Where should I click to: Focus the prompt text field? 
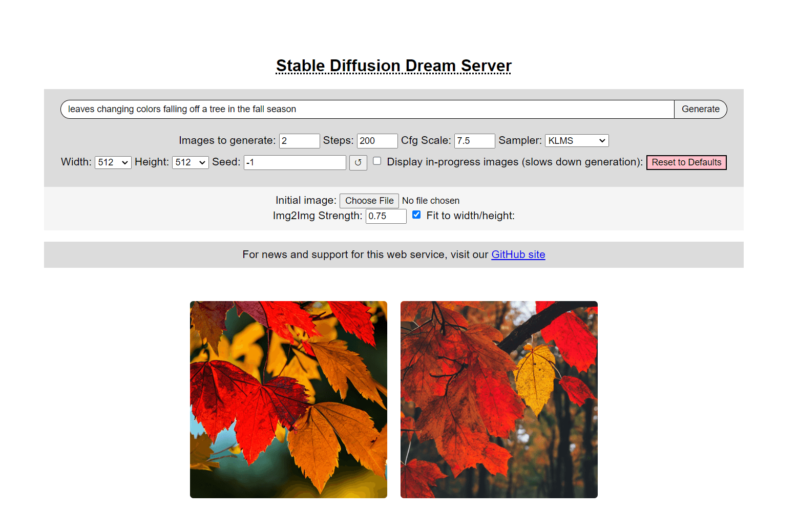(x=367, y=109)
